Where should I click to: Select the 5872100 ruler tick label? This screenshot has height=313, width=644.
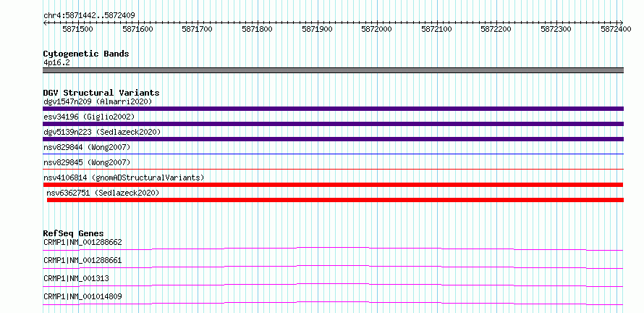(x=436, y=29)
